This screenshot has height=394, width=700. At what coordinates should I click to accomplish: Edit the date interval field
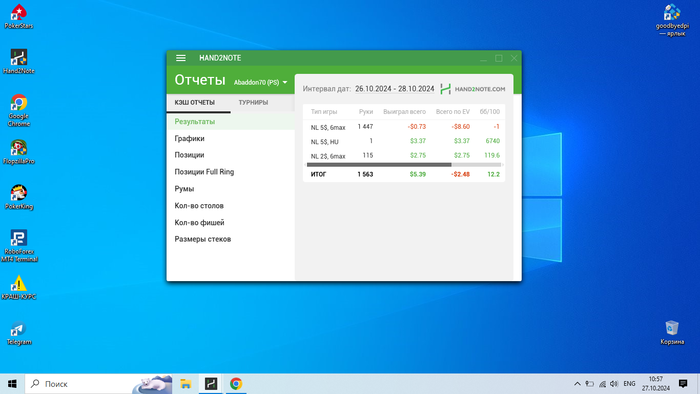(395, 89)
